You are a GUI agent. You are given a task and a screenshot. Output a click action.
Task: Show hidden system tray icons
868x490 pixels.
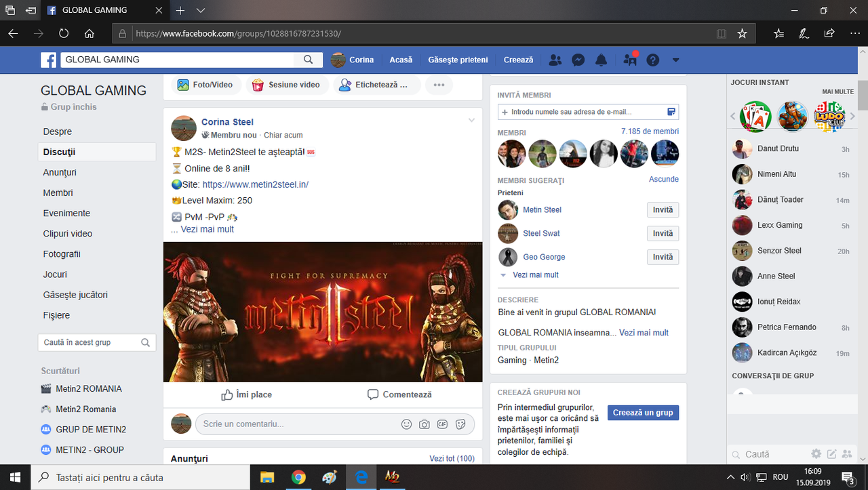pos(731,477)
